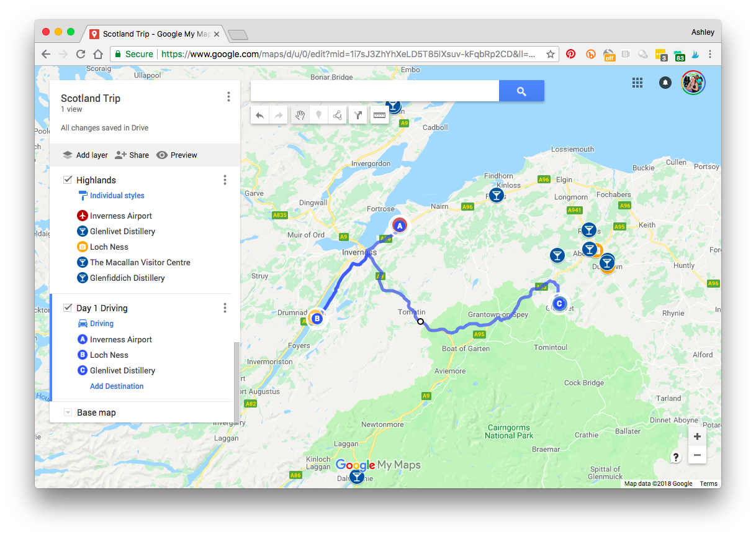Click marker B near Drumnadrochit
The width and height of the screenshot is (756, 538).
tap(317, 318)
